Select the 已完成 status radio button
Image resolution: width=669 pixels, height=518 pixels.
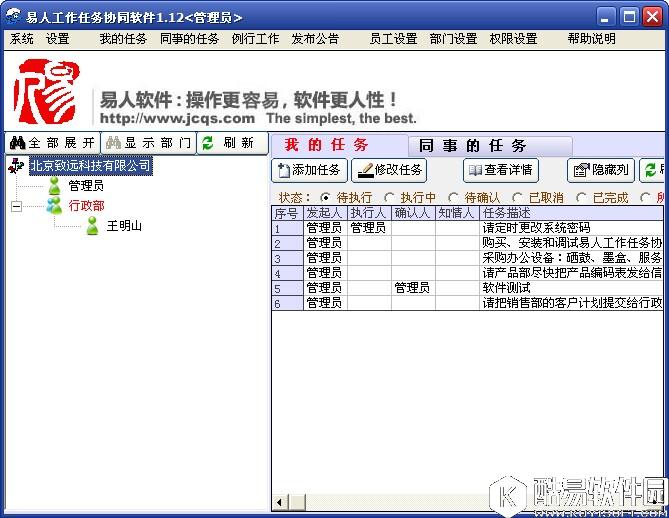click(x=582, y=198)
